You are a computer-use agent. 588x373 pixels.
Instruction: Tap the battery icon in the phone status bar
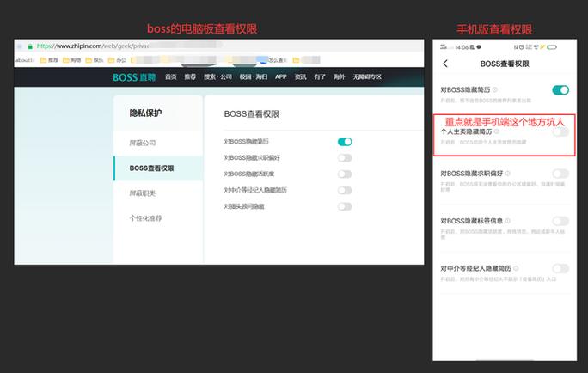pyautogui.click(x=552, y=47)
